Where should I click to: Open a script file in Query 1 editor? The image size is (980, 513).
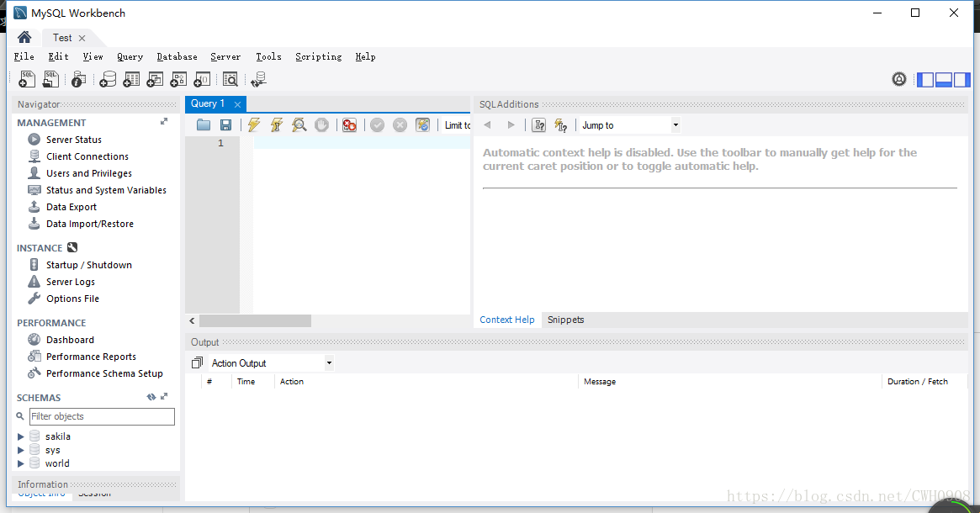[203, 125]
